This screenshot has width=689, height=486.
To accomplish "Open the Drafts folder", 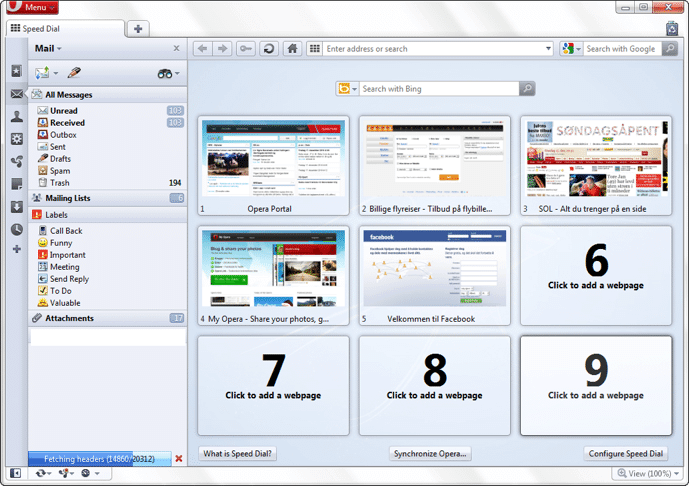I will point(110,159).
